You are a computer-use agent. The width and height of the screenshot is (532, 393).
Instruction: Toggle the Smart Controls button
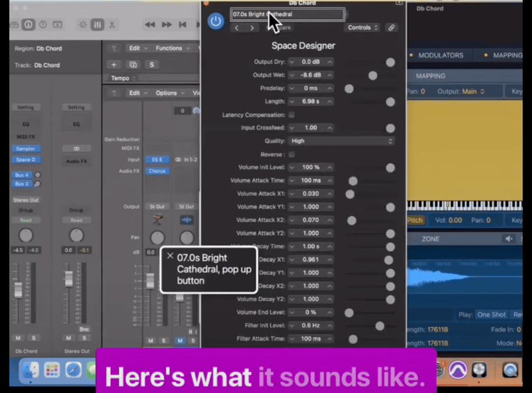82,24
